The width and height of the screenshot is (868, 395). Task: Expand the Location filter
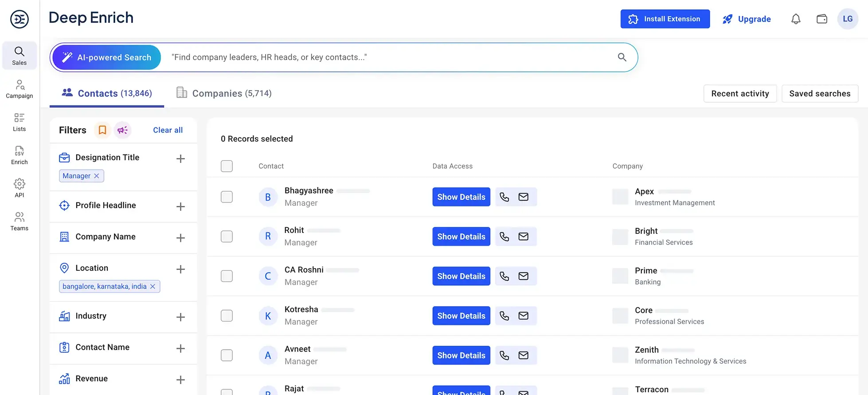point(180,269)
